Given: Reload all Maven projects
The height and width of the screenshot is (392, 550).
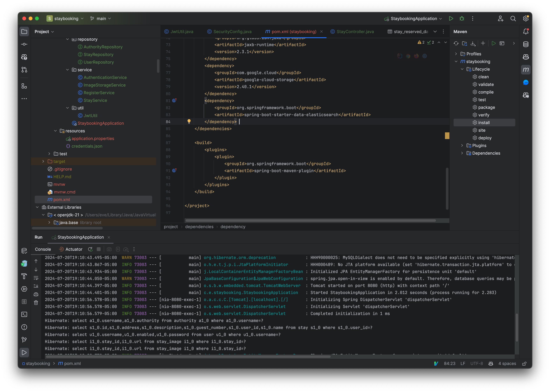Looking at the screenshot, I should pos(456,43).
